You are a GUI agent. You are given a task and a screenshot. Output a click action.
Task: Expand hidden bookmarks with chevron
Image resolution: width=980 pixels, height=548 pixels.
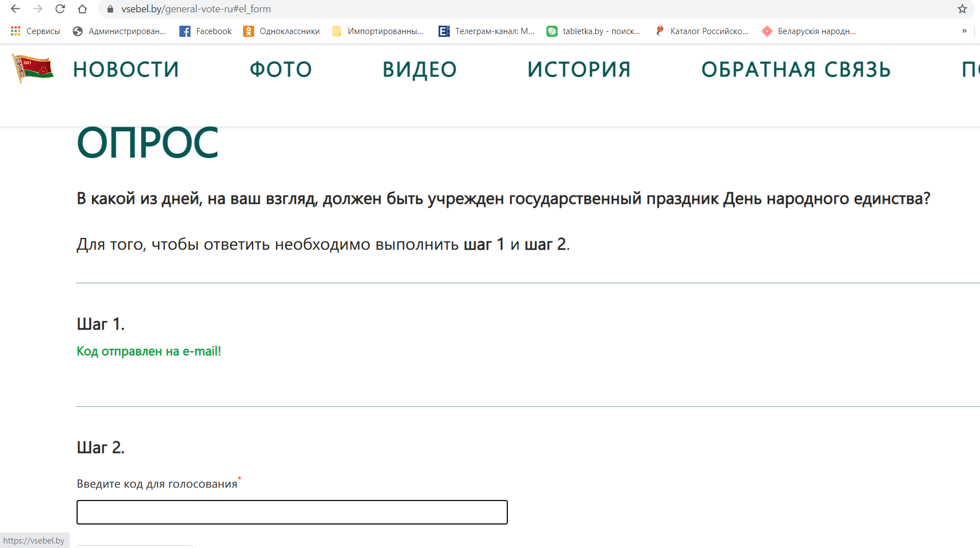964,31
